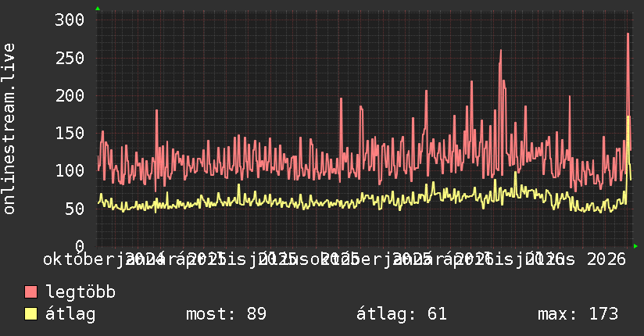Click the 250 y-axis label

click(x=70, y=58)
